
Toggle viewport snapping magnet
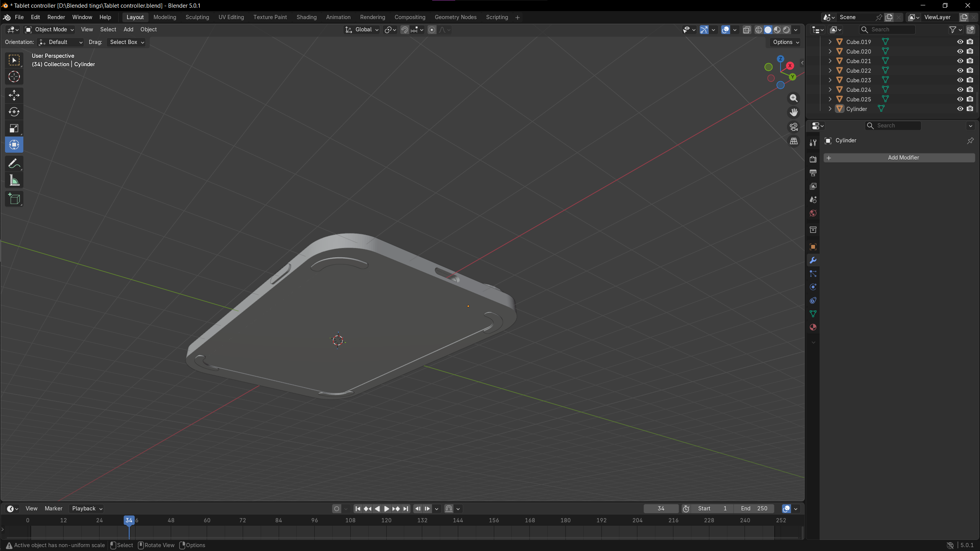coord(405,30)
